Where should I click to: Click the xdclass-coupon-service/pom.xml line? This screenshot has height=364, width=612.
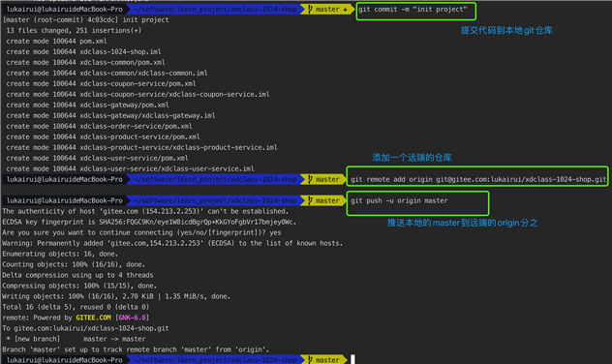101,83
